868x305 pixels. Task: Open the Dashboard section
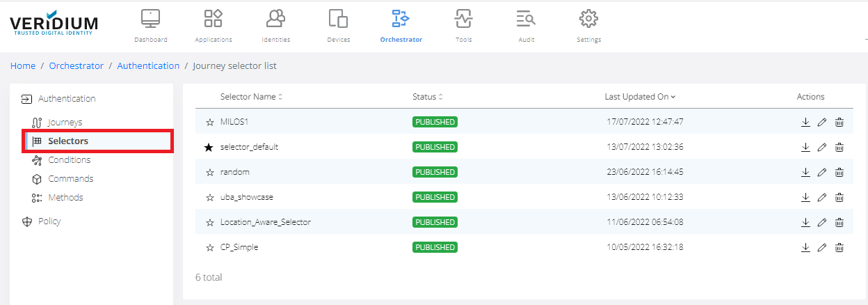point(151,26)
